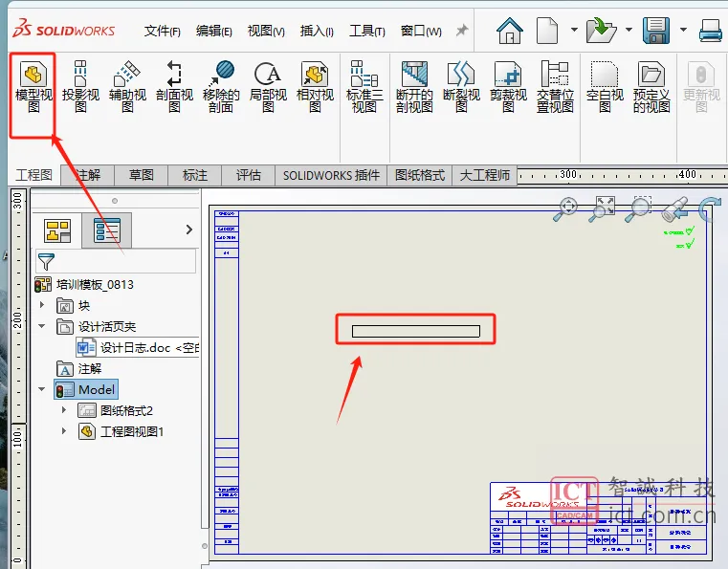Image resolution: width=728 pixels, height=569 pixels.
Task: Click the Open file folder icon
Action: pos(601,31)
